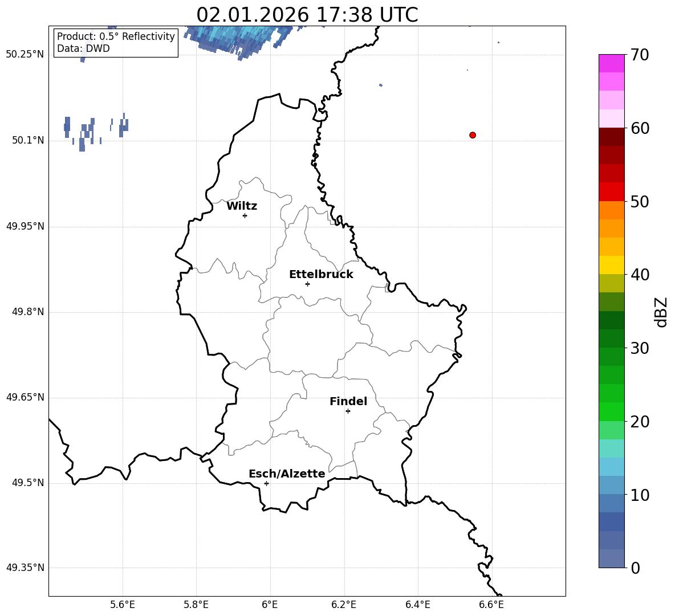The image size is (675, 616).
Task: Click the dark red colorbar segment below 60
Action: 611,137
